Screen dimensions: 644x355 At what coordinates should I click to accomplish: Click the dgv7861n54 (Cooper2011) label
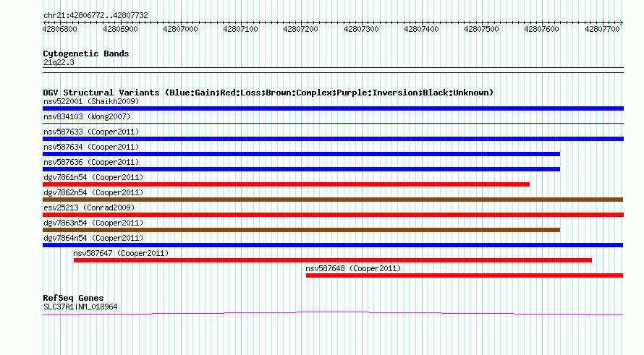93,177
